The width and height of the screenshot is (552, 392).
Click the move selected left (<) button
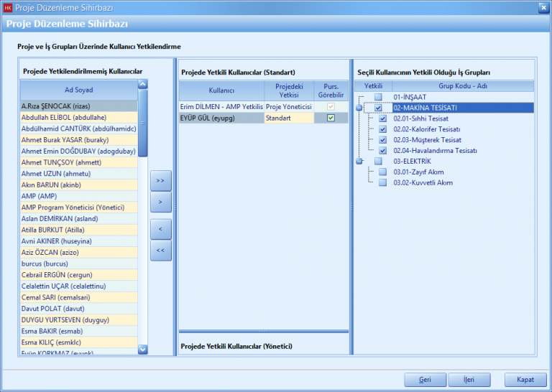[x=160, y=229]
